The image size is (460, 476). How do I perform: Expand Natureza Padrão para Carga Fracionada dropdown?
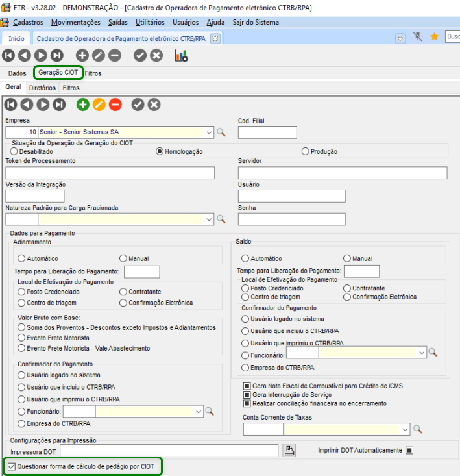tap(209, 219)
